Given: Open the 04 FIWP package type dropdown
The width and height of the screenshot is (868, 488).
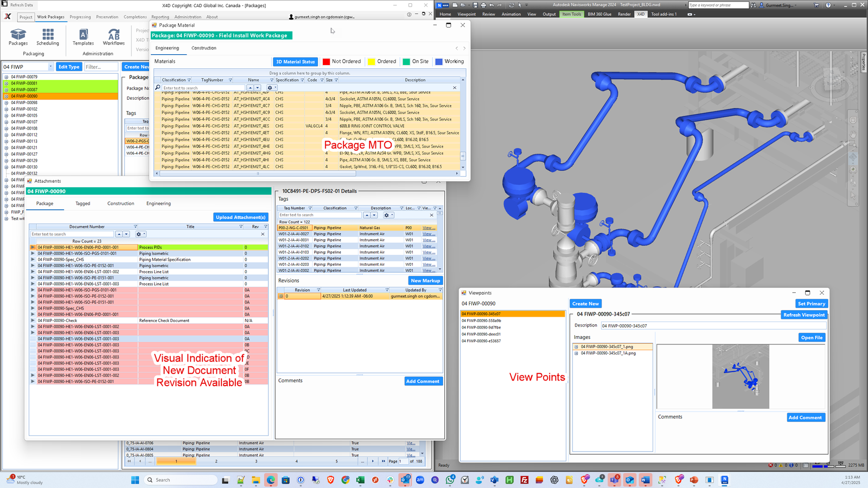Looking at the screenshot, I should tap(50, 67).
